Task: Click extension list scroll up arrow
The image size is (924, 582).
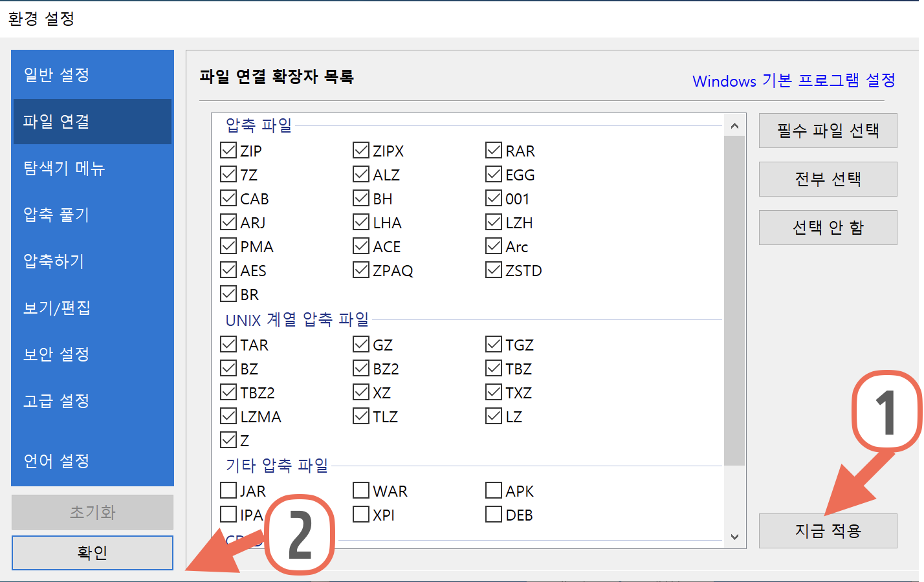Action: click(734, 125)
